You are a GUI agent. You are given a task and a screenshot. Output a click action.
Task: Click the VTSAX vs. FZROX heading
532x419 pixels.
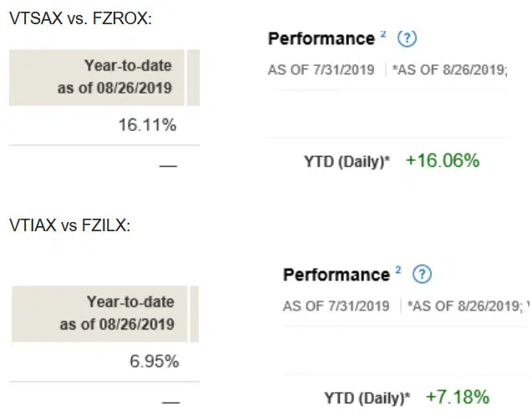(80, 19)
